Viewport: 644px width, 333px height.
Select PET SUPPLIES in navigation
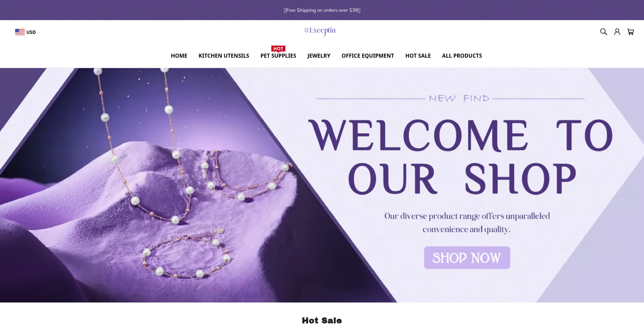278,56
